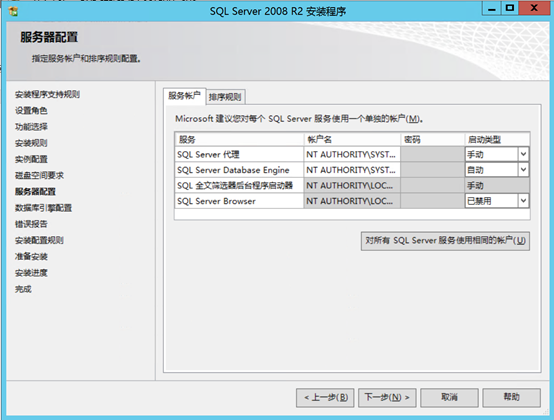This screenshot has width=554, height=420.
Task: Open startup type dropdown for SQL Server Database Engine
Action: pos(523,170)
